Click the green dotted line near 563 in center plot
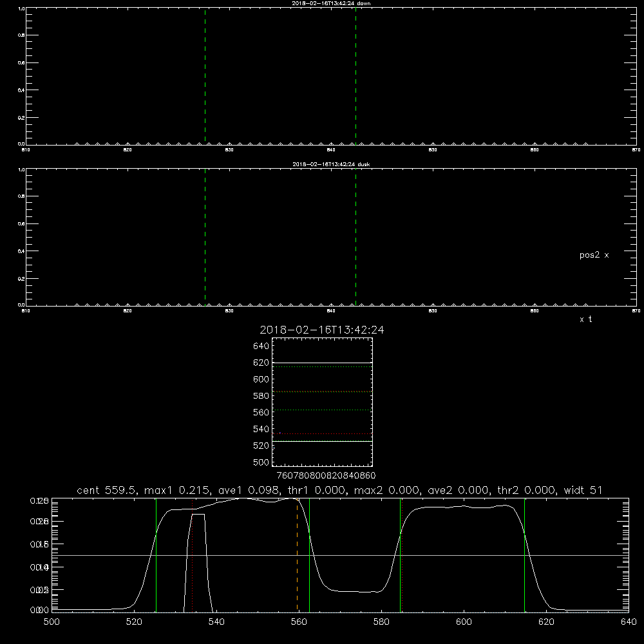 click(x=322, y=410)
